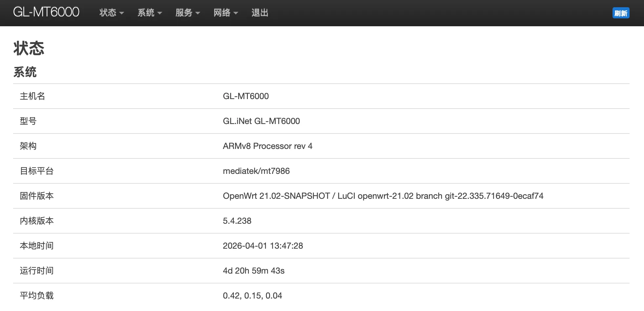
Task: Click the firmware version text
Action: click(383, 196)
